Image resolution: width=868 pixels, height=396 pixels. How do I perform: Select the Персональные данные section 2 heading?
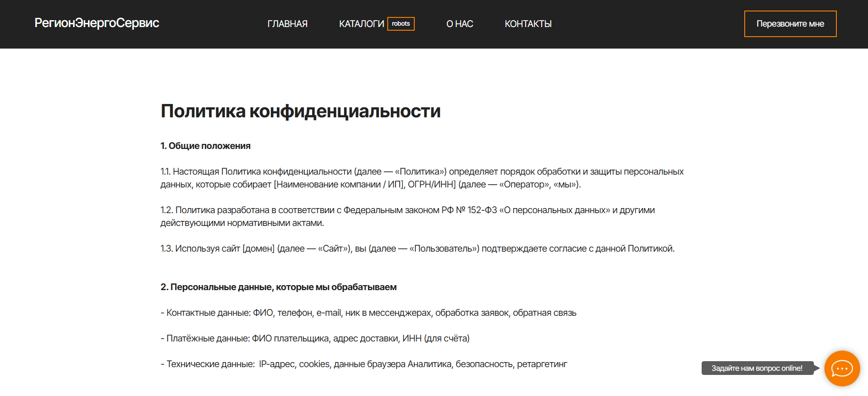pyautogui.click(x=278, y=287)
